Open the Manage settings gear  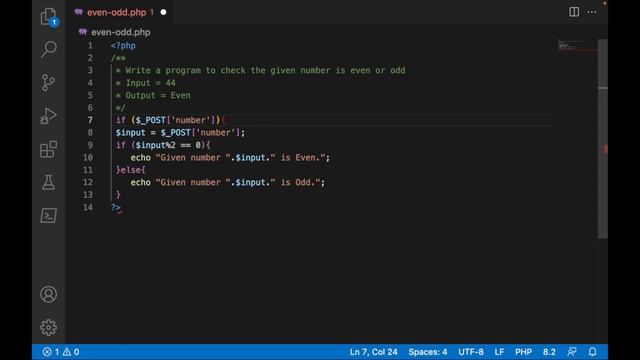pyautogui.click(x=49, y=327)
